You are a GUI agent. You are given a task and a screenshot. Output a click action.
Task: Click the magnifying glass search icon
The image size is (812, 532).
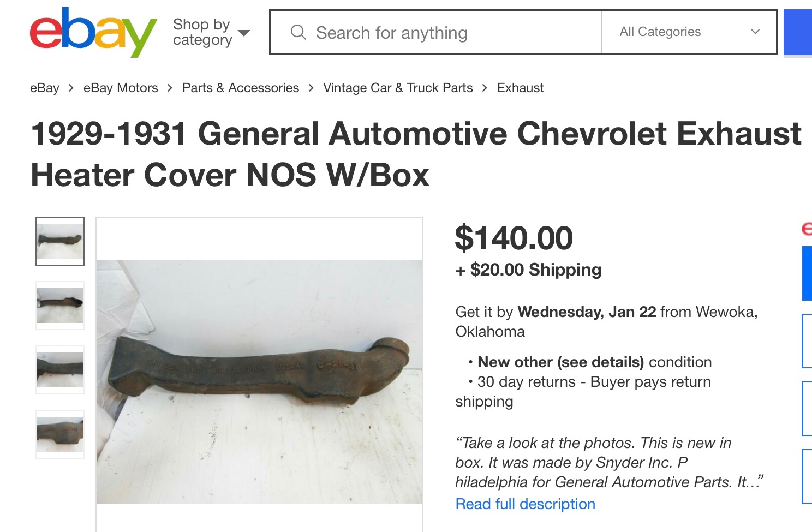[298, 32]
